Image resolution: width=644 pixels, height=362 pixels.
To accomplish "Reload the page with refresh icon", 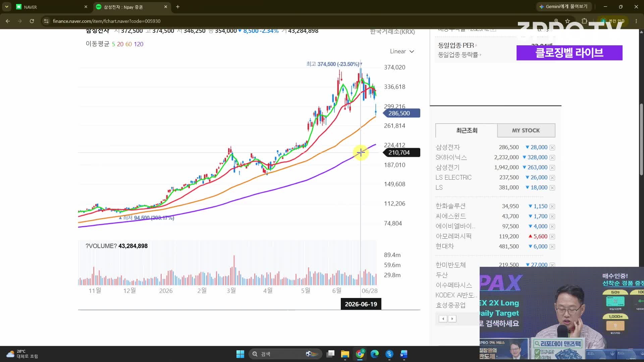I will coord(32,21).
